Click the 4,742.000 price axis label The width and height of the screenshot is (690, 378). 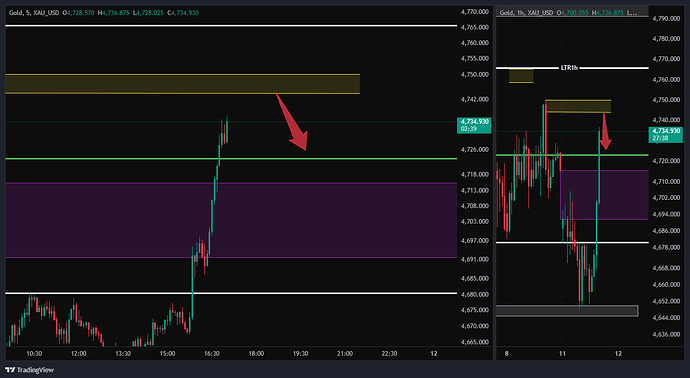(x=475, y=99)
